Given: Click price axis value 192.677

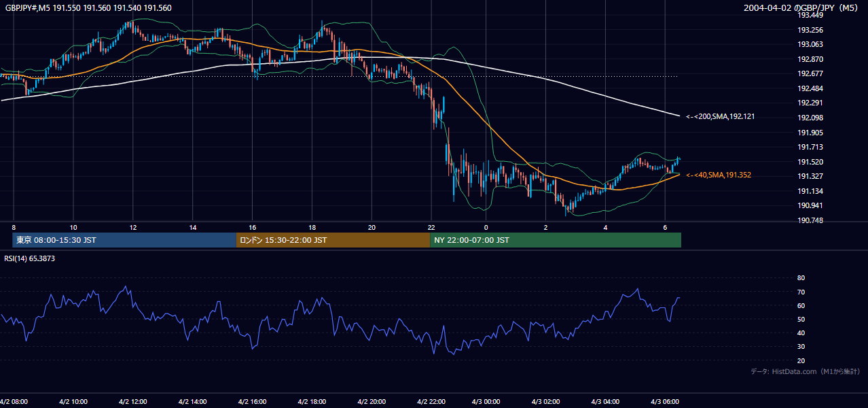Looking at the screenshot, I should (810, 73).
